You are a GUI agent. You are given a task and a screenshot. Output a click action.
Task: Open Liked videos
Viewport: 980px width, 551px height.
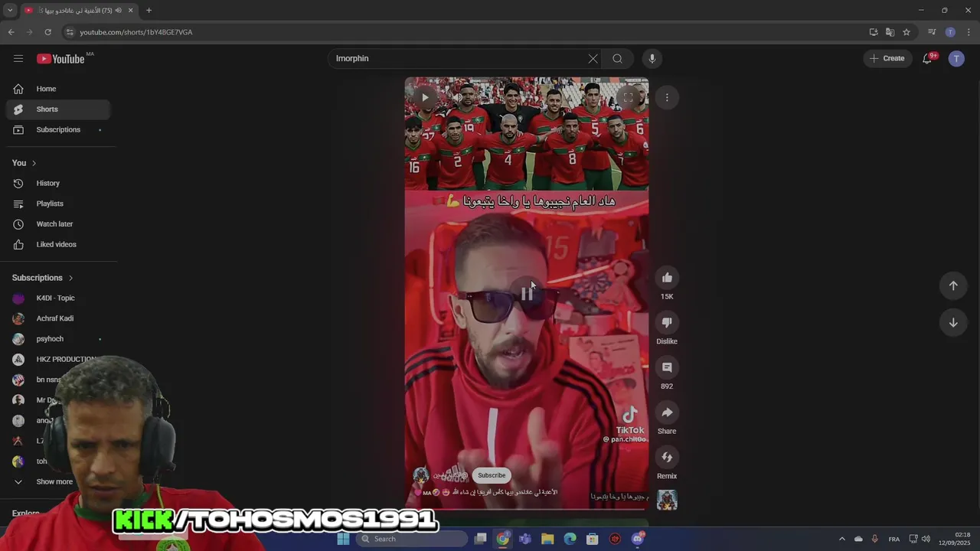(58, 244)
